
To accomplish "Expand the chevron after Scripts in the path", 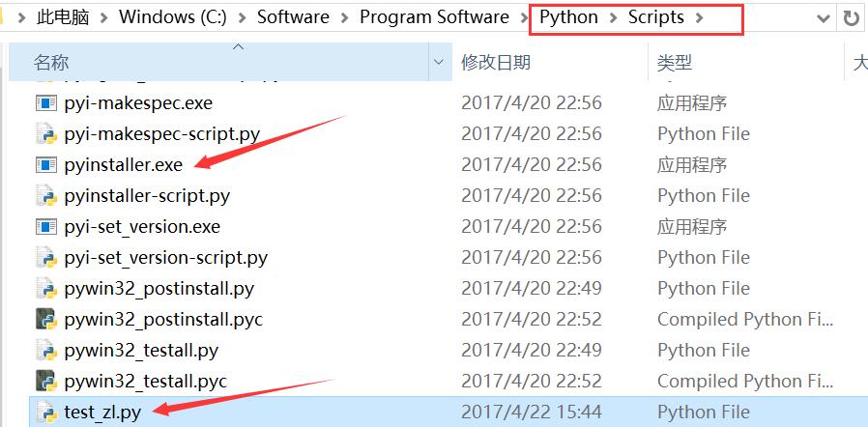I will coord(699,17).
